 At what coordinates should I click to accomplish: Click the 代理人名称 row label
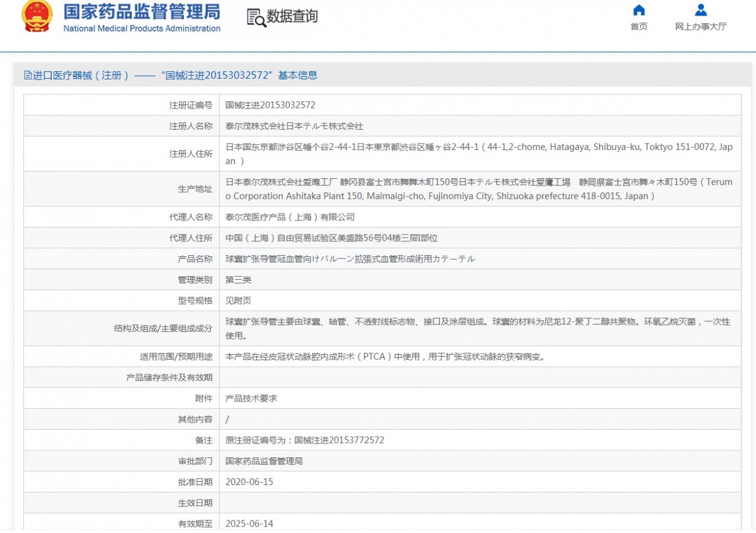click(191, 217)
